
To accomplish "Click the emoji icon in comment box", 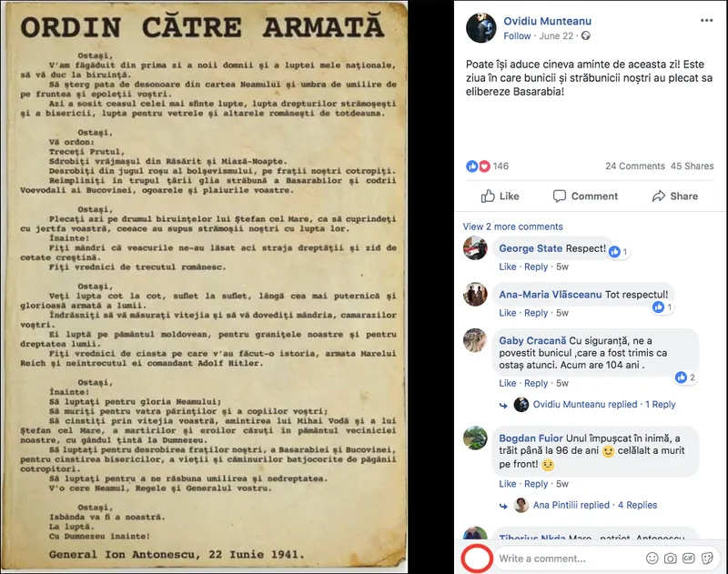I will pyautogui.click(x=652, y=559).
